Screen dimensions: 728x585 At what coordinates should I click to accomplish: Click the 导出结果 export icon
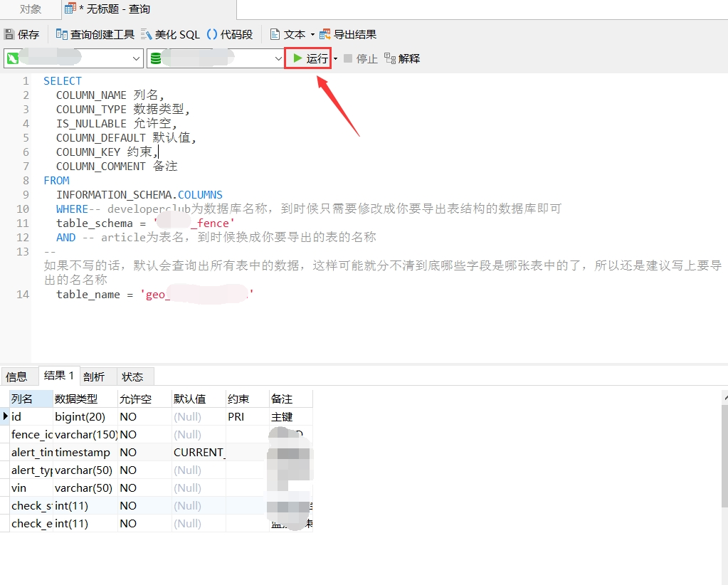[325, 34]
